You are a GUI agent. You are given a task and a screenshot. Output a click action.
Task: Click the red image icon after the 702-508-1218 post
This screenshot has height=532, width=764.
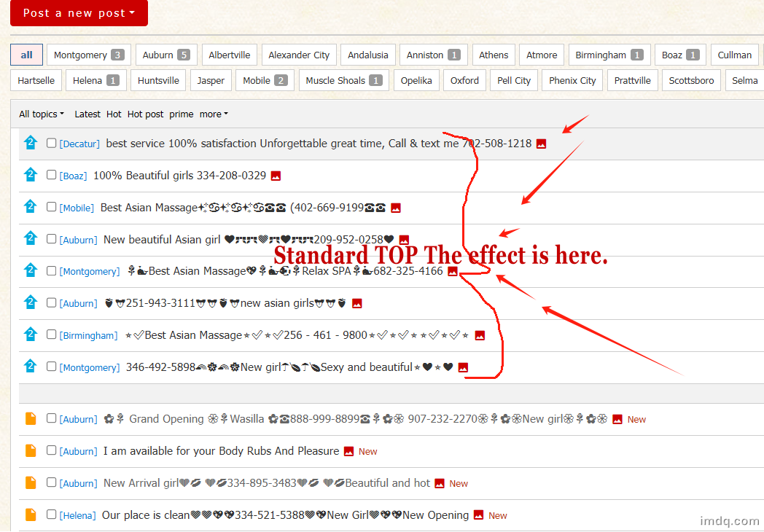pos(541,144)
